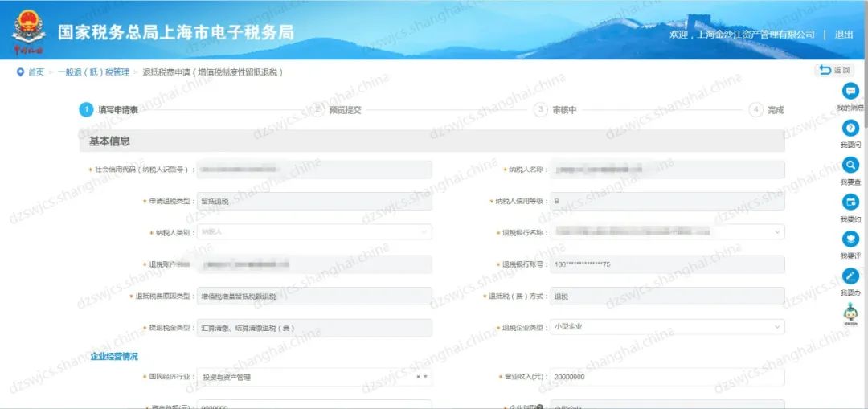Click the tax bureau emblem logo
Screen dimensions: 868x409
point(29,30)
